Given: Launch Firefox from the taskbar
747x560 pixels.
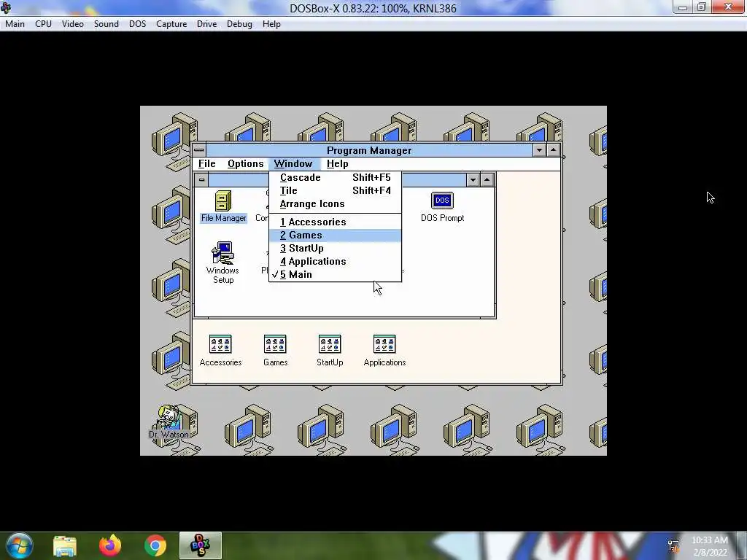Looking at the screenshot, I should [x=110, y=545].
